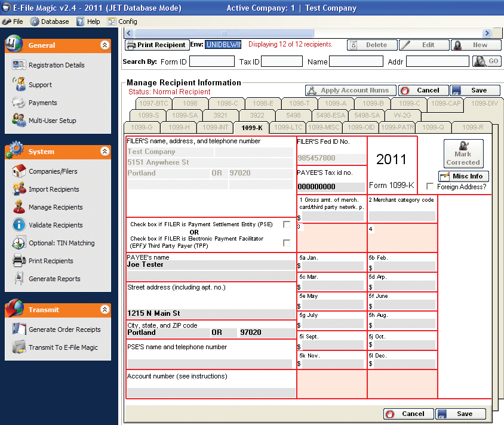
Task: Click the Companies/Filers house icon
Action: point(19,171)
